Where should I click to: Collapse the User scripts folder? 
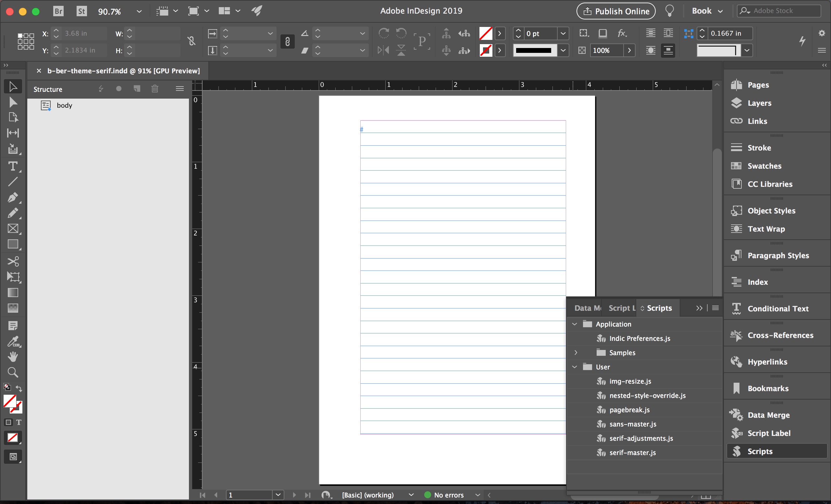pyautogui.click(x=575, y=367)
